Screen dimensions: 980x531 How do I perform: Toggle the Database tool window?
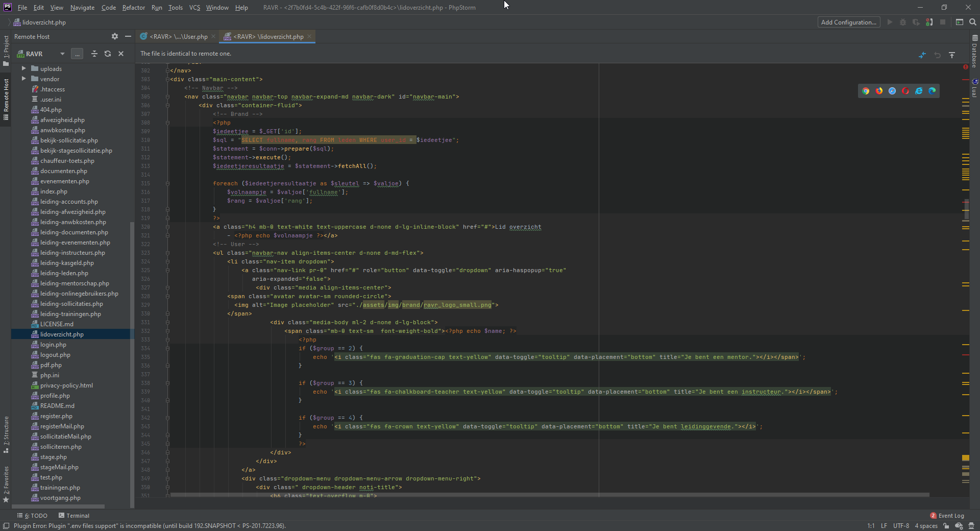974,51
